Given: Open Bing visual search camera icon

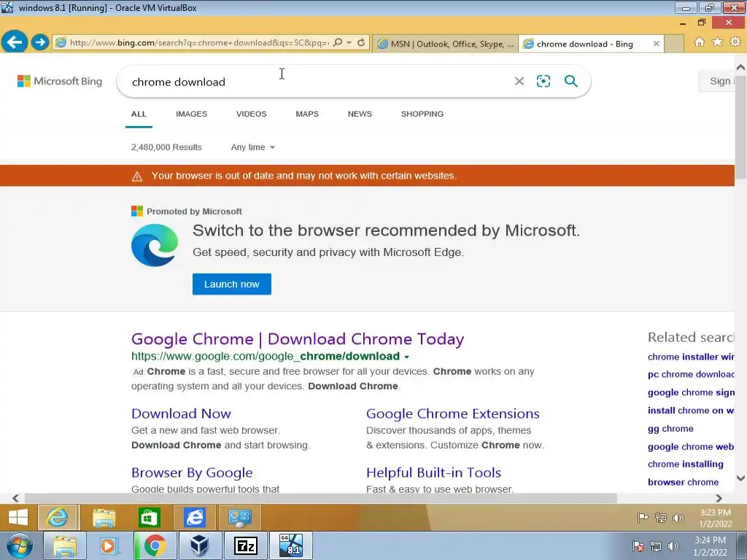Looking at the screenshot, I should [x=543, y=81].
